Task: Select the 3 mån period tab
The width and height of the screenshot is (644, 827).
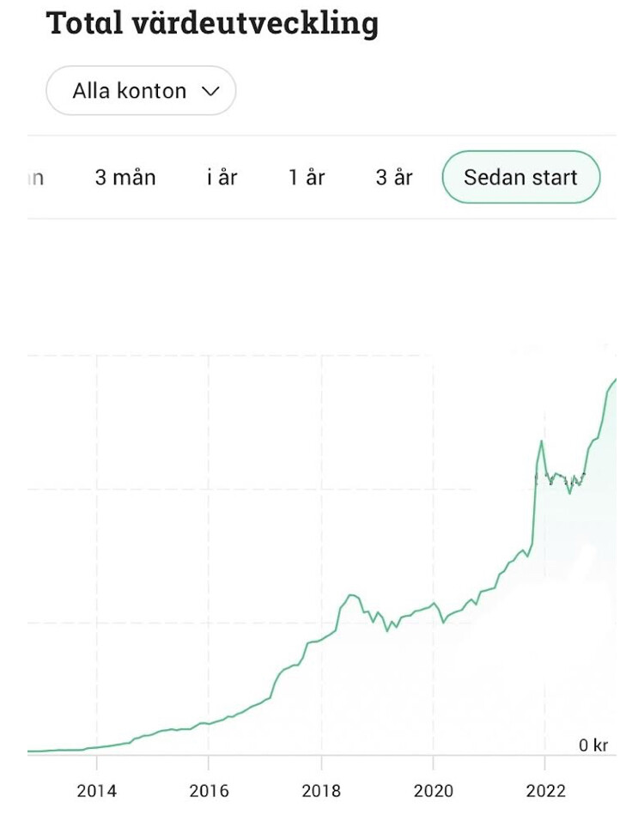Action: pyautogui.click(x=125, y=177)
